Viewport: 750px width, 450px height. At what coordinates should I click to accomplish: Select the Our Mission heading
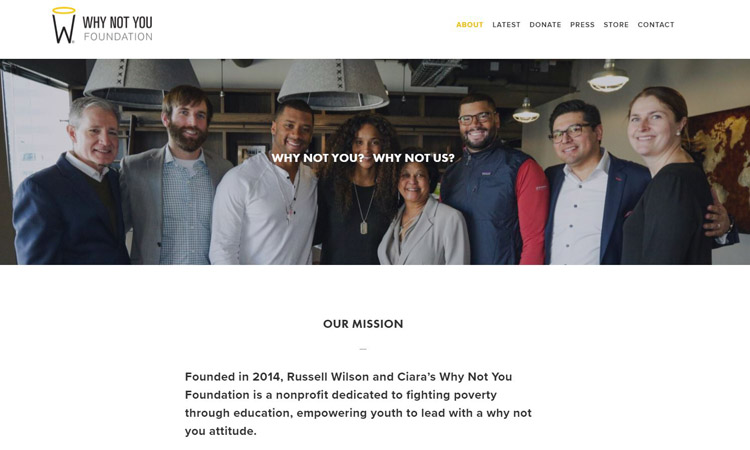[x=363, y=324]
